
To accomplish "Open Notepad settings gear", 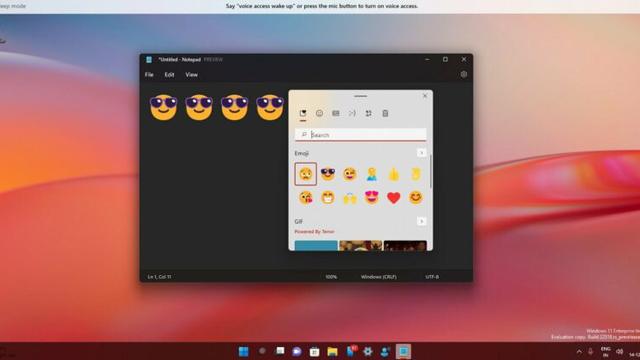I will pos(464,74).
